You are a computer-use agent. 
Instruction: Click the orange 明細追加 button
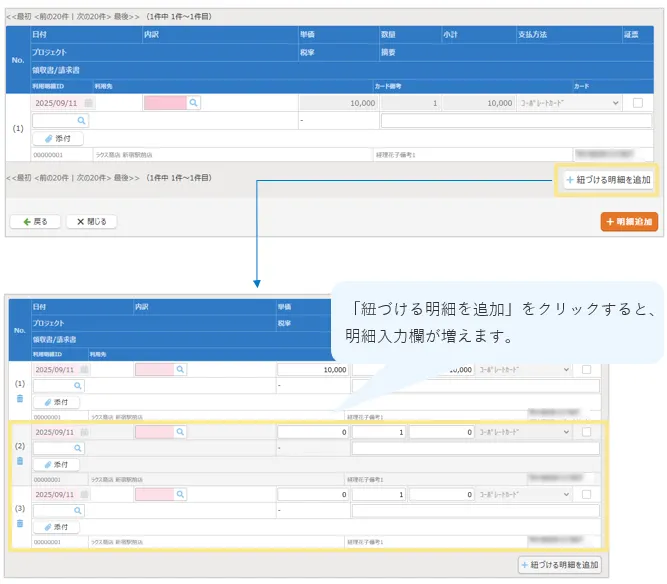629,221
